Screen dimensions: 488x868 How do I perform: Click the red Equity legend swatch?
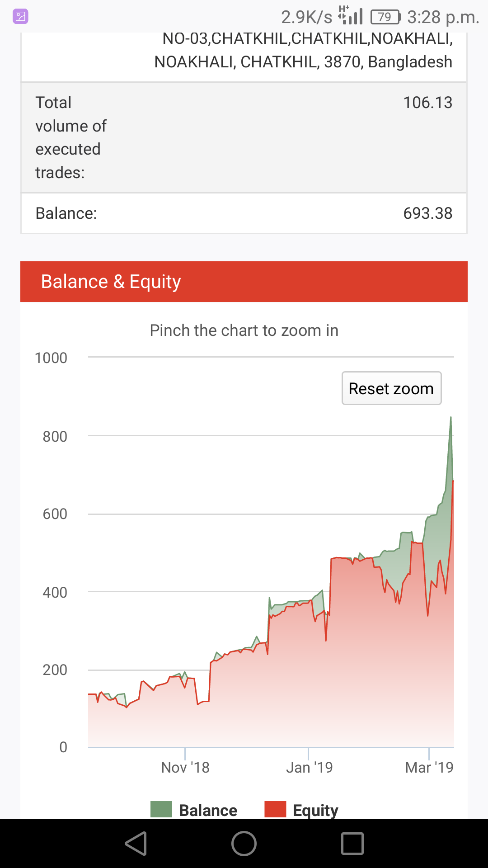(x=275, y=809)
